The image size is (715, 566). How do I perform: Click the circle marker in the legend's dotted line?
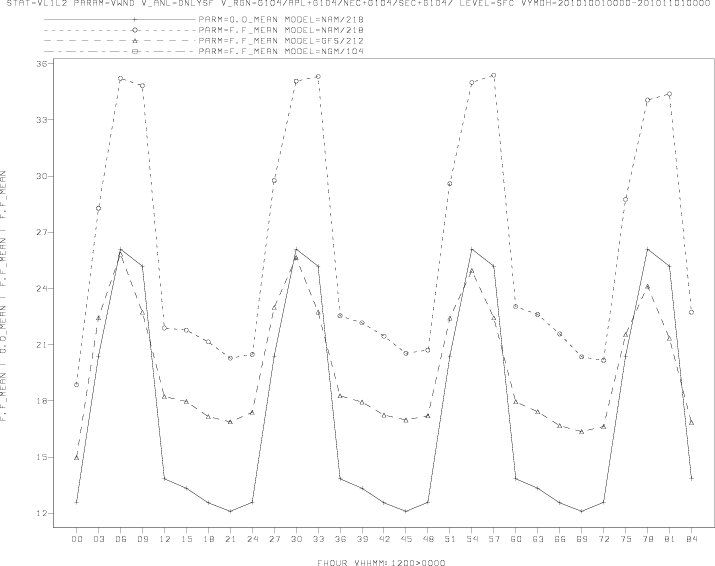tap(134, 30)
